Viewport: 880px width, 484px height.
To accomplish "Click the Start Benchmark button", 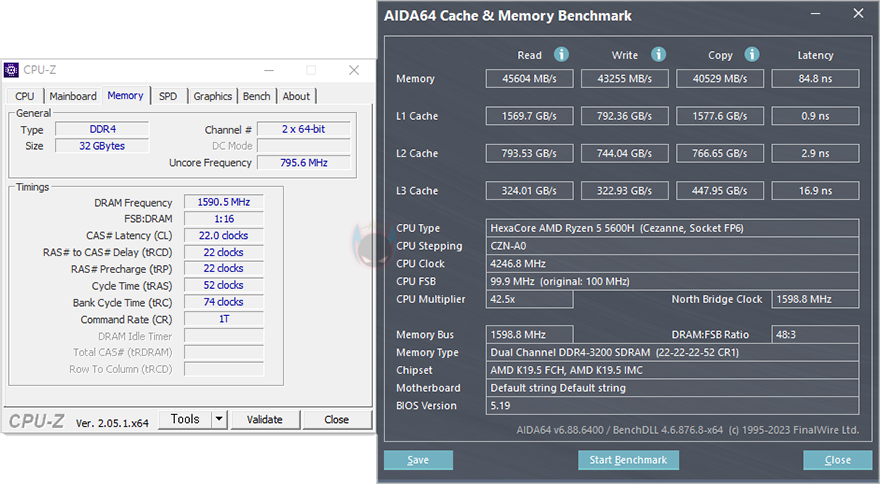I will (x=628, y=460).
